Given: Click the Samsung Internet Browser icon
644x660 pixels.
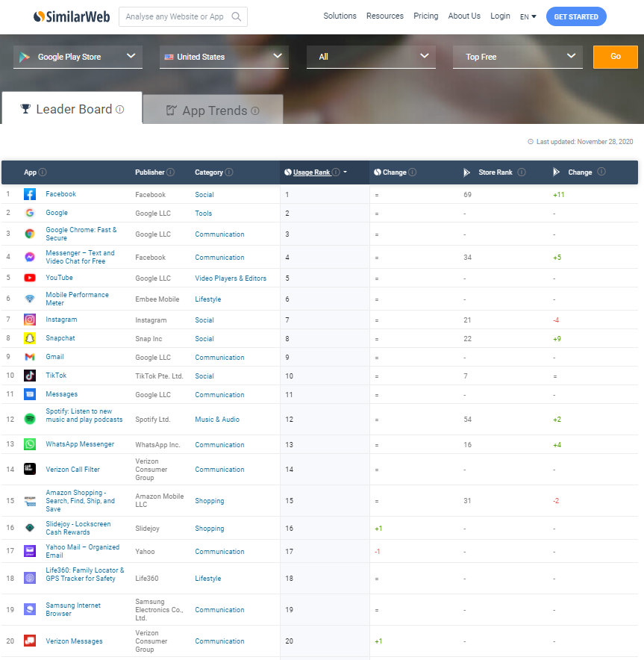Looking at the screenshot, I should tap(29, 609).
